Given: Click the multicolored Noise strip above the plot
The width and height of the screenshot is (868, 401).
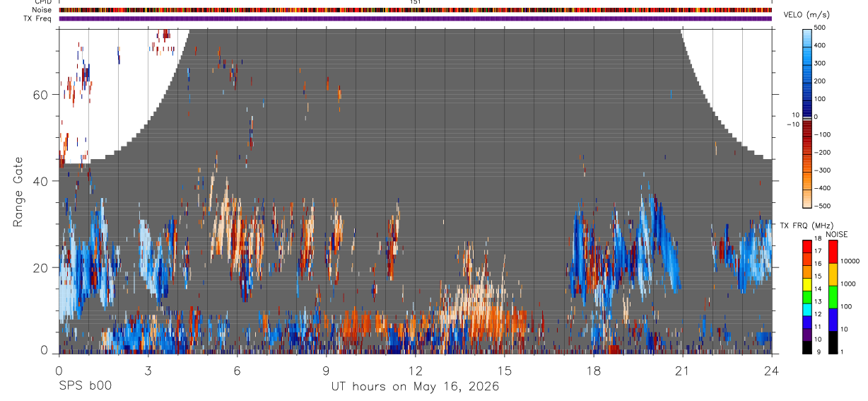Looking at the screenshot, I should 415,10.
